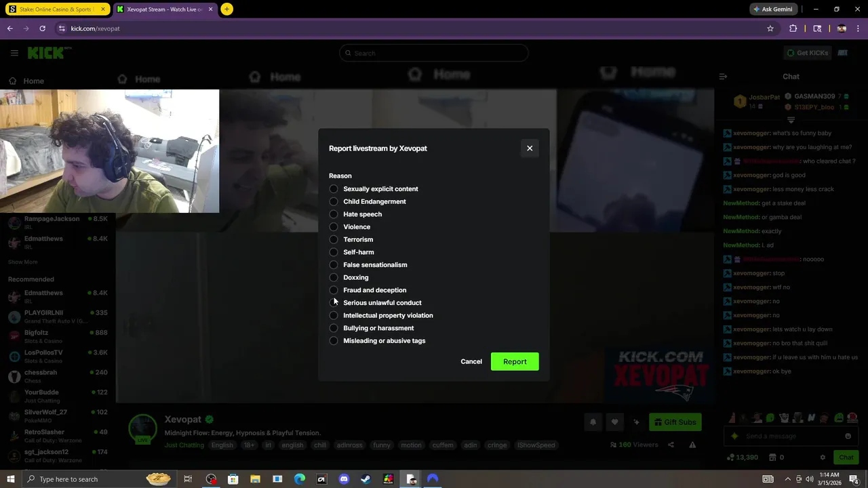The image size is (868, 488).
Task: Click the Kick search field
Action: [434, 53]
